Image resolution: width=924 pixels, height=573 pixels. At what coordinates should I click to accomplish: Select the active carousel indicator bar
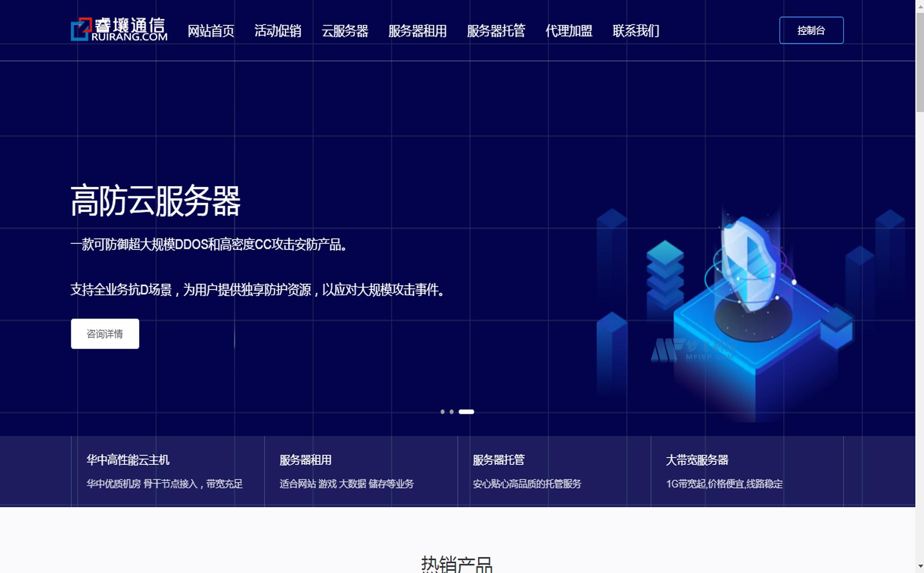[x=467, y=411]
